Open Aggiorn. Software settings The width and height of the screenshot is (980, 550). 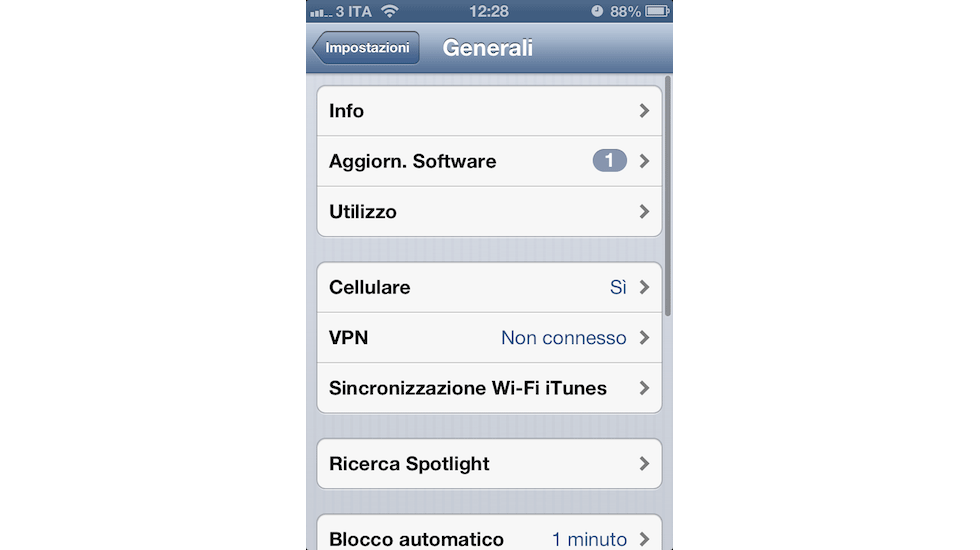point(489,161)
